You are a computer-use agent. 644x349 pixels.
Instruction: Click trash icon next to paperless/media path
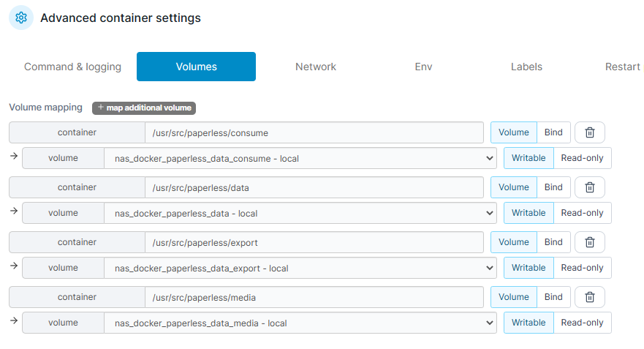[589, 297]
